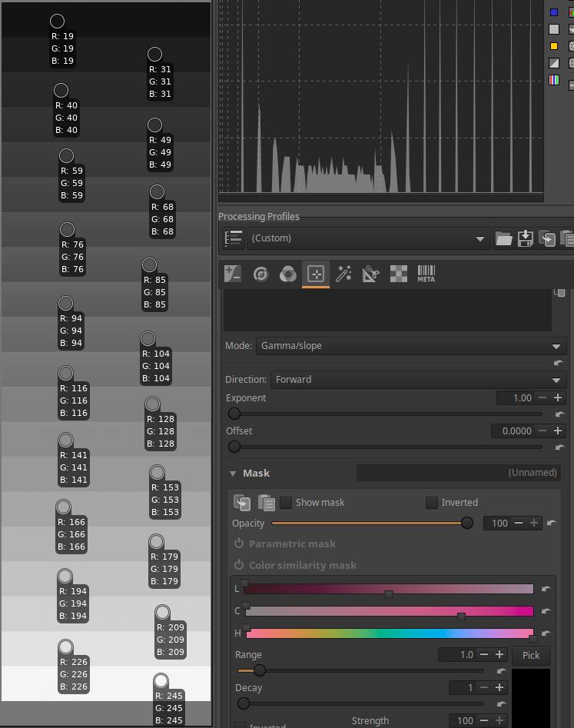Screen dimensions: 574x728
Task: Increase the Exponent value with plus button
Action: click(559, 398)
